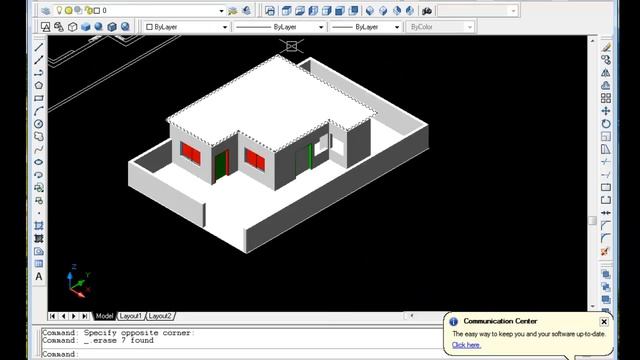Select the Line draw tool
The height and width of the screenshot is (360, 640).
pos(39,47)
